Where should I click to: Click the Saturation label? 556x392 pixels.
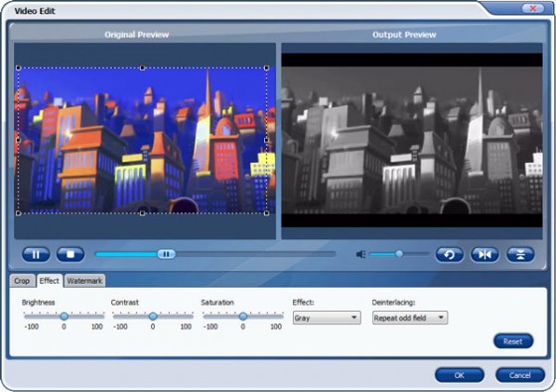tap(217, 303)
